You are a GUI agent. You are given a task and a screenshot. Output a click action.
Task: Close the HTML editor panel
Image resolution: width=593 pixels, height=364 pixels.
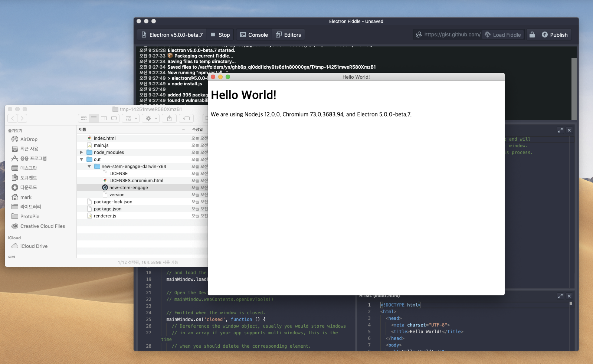point(569,296)
